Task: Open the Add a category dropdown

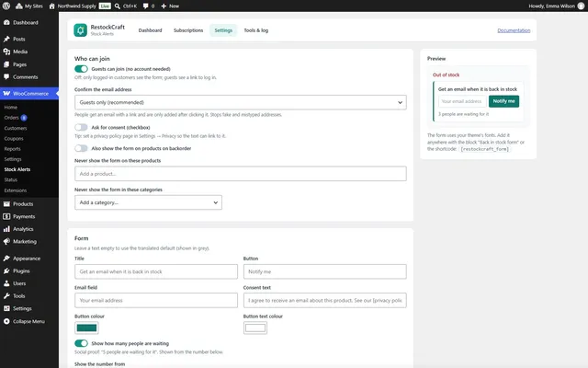Action: pos(148,202)
